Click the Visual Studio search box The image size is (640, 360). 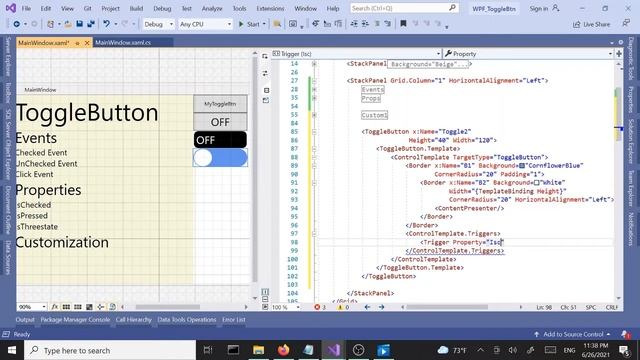(404, 8)
